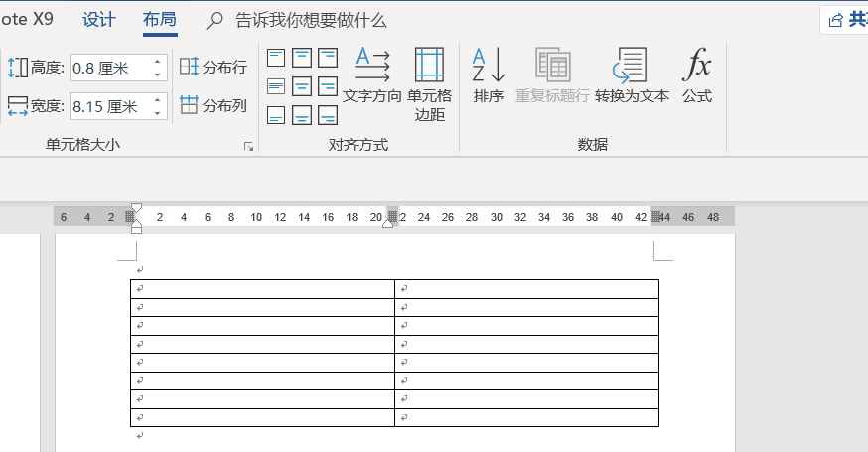Select the align center icon
The image size is (868, 452).
302,86
